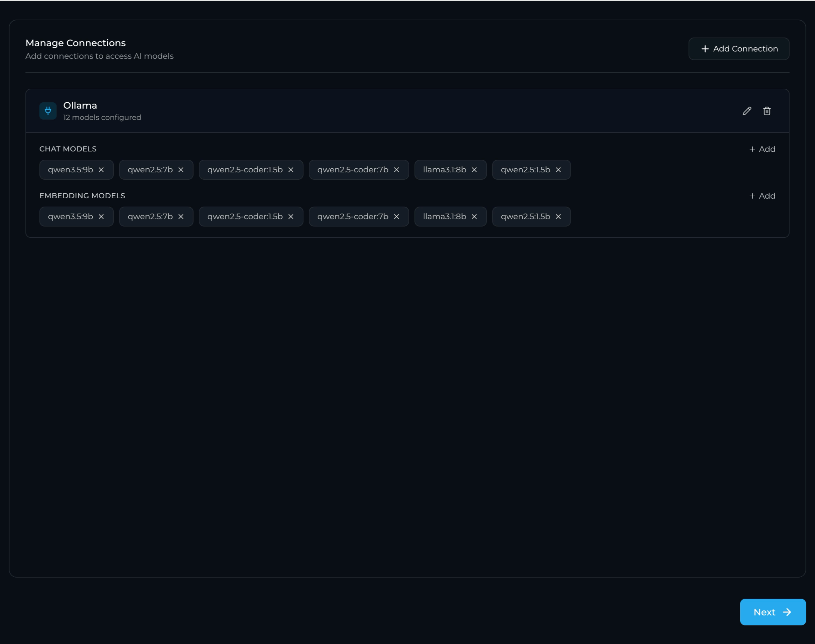Click Add next to Chat Models
Screen dimensions: 815x644
[762, 148]
